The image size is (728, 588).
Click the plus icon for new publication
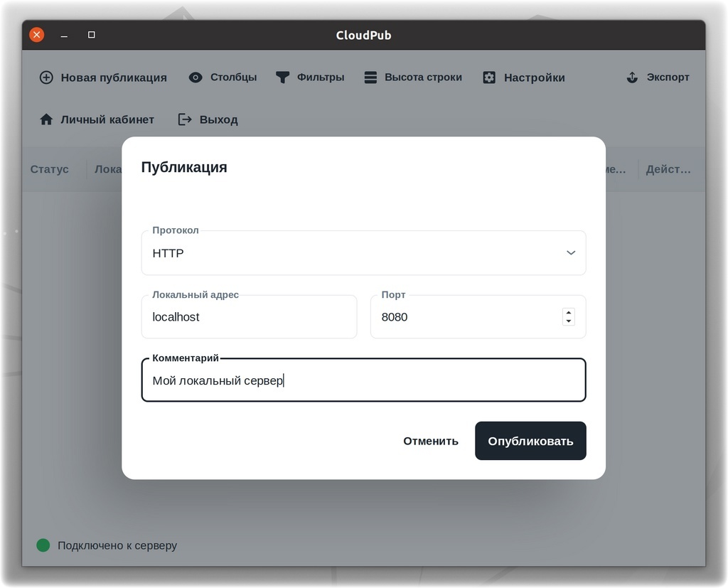coord(46,77)
